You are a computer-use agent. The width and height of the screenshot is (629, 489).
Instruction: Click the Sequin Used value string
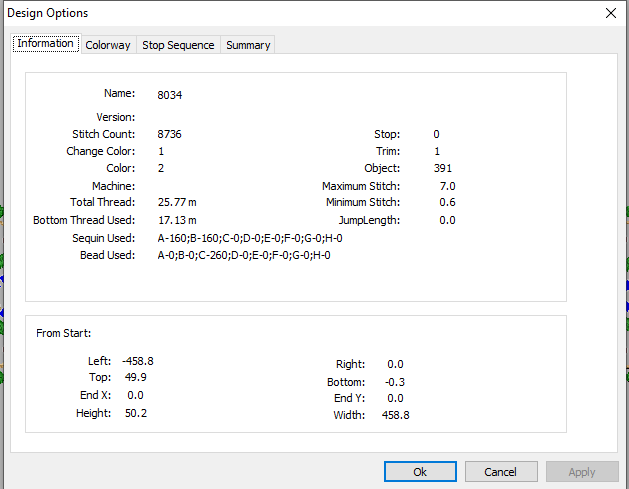click(x=250, y=238)
